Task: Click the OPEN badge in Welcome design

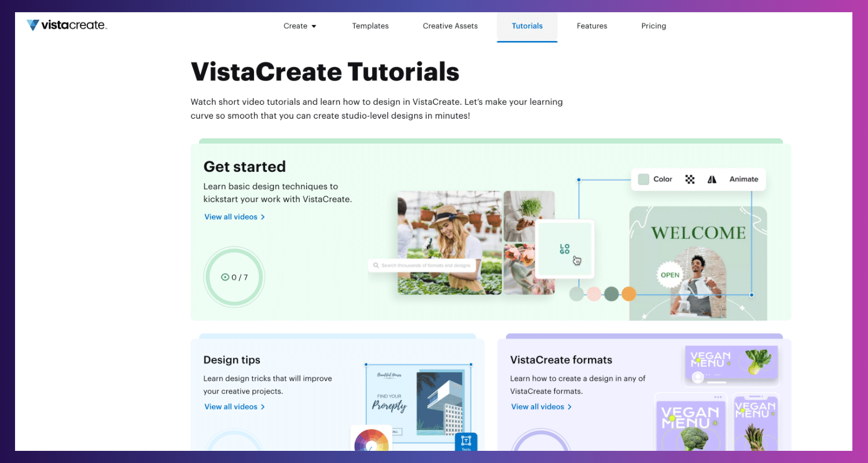Action: [x=670, y=275]
